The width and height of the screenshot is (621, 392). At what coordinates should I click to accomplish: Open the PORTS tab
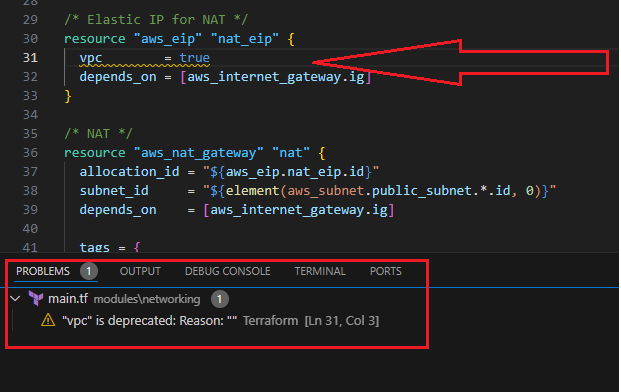click(386, 271)
